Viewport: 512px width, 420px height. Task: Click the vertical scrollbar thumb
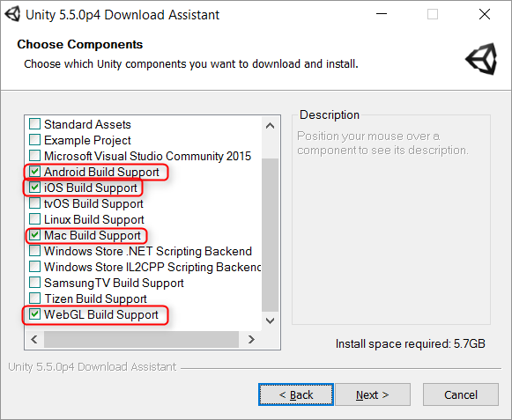(270, 235)
